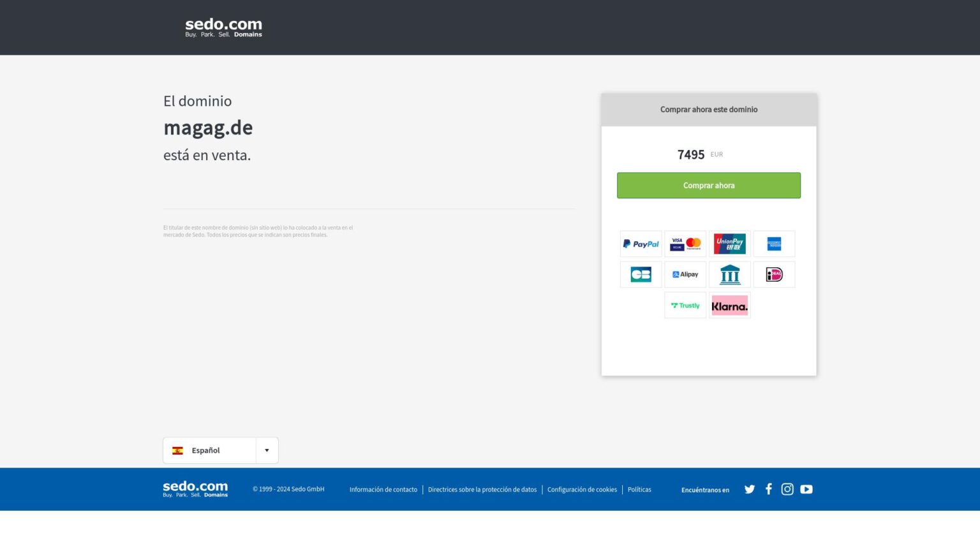
Task: Select the iDEAL payment icon
Action: [774, 274]
